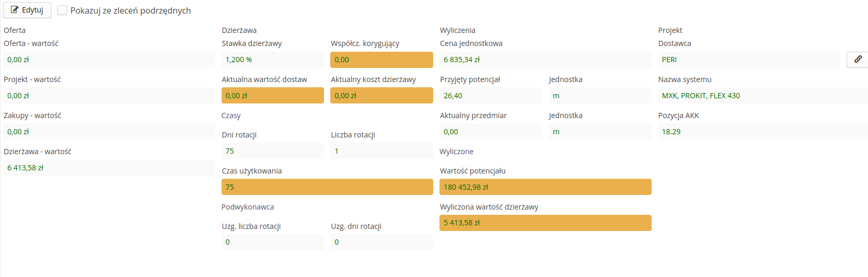Select the Oferta - wartość field
Viewport: 868px width, 277px height.
[x=109, y=60]
